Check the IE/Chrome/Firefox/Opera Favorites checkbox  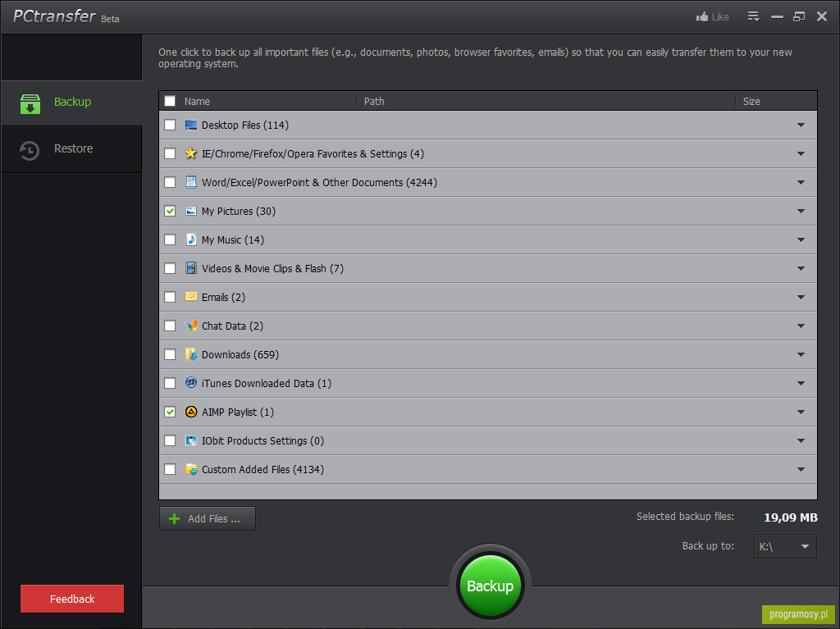point(170,154)
